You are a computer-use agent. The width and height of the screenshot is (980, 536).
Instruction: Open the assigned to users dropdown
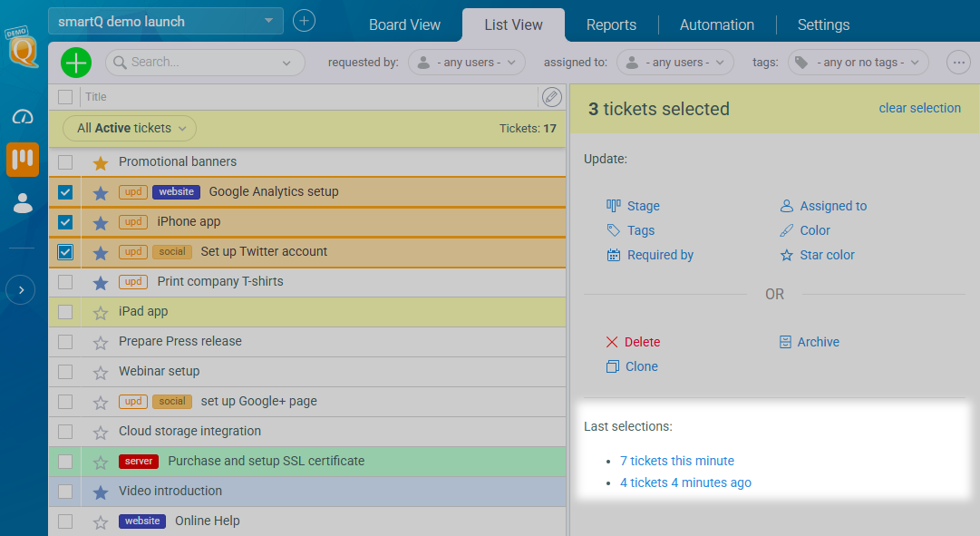[x=675, y=63]
